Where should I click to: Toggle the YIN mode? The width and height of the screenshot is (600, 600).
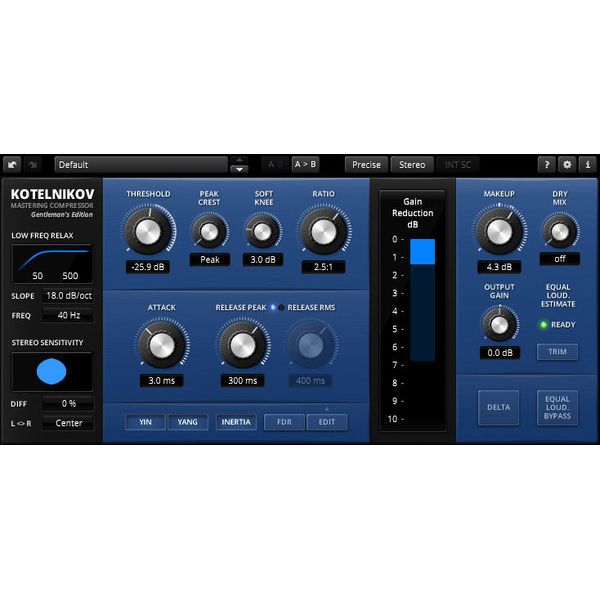(x=145, y=422)
